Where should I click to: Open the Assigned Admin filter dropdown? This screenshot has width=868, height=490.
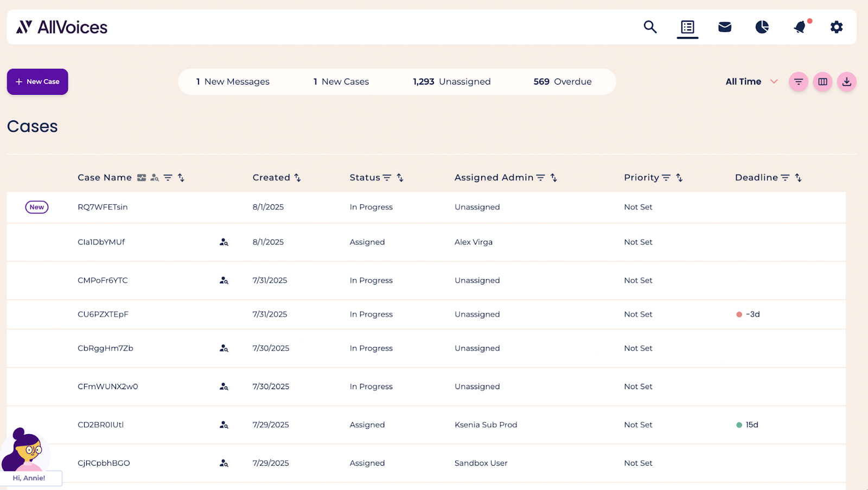click(x=540, y=177)
